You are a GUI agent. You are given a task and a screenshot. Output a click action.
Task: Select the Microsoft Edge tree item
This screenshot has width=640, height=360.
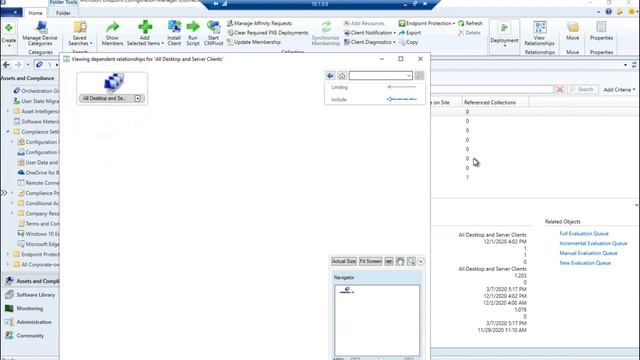[38, 244]
